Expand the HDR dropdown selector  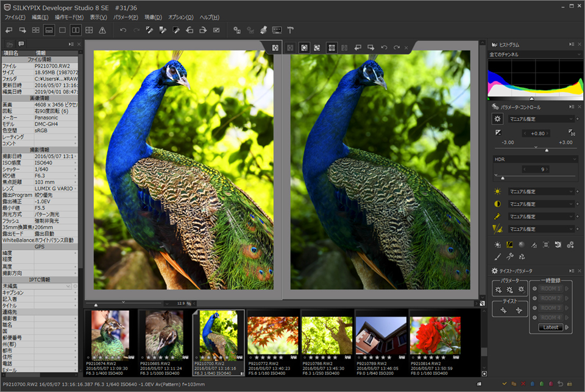click(x=535, y=159)
